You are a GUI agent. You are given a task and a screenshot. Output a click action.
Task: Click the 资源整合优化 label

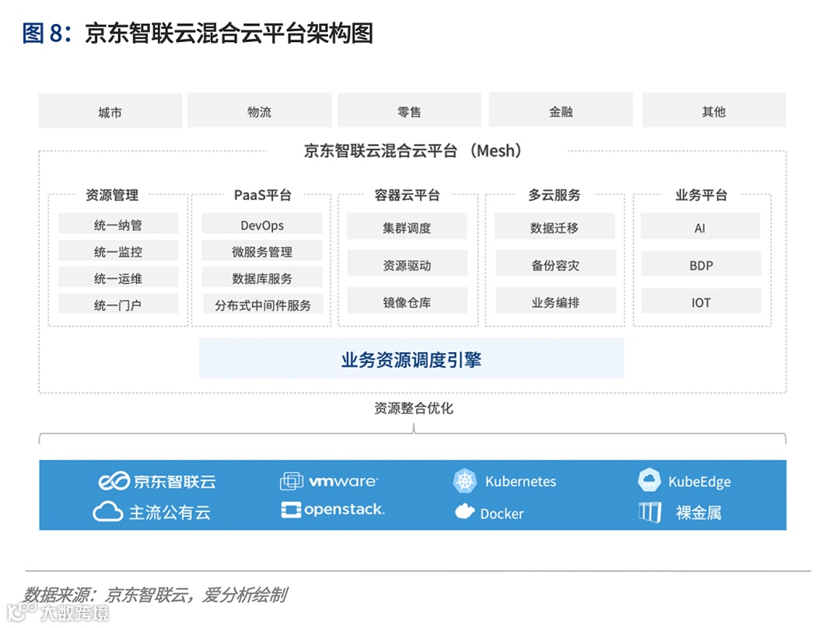tap(414, 408)
